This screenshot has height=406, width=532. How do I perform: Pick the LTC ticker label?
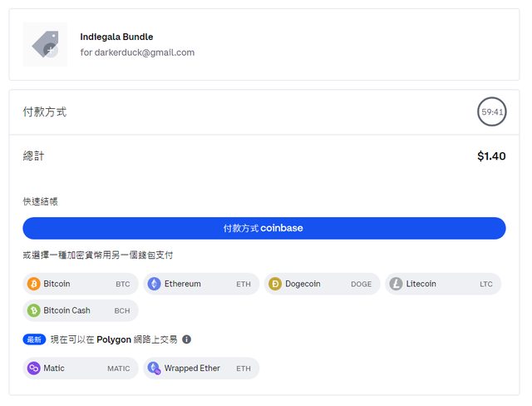coord(485,285)
